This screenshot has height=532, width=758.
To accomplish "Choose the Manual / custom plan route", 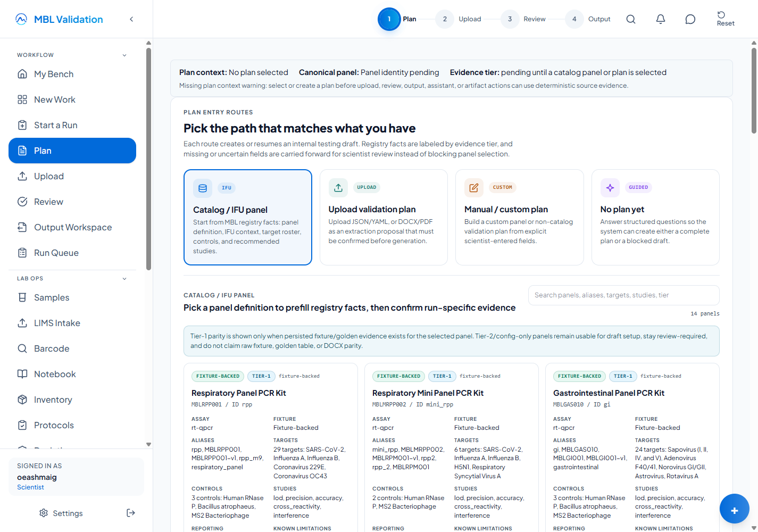I will [520, 217].
